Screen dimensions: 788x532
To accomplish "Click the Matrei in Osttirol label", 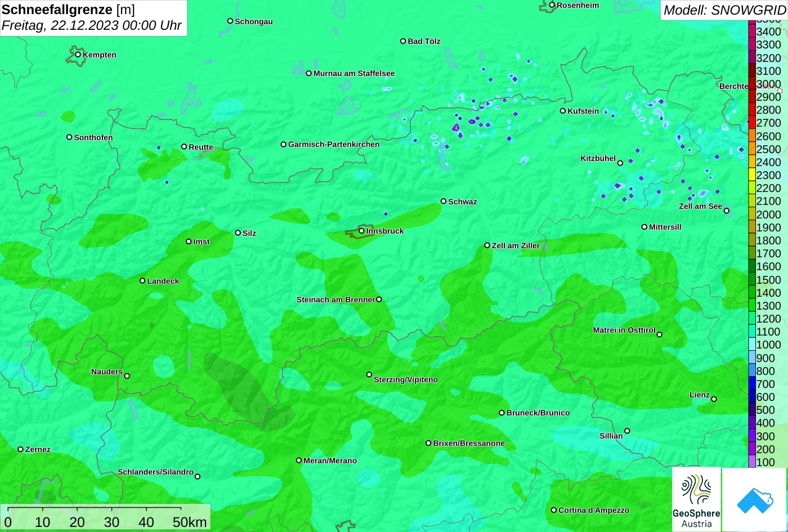I will click(x=624, y=330).
